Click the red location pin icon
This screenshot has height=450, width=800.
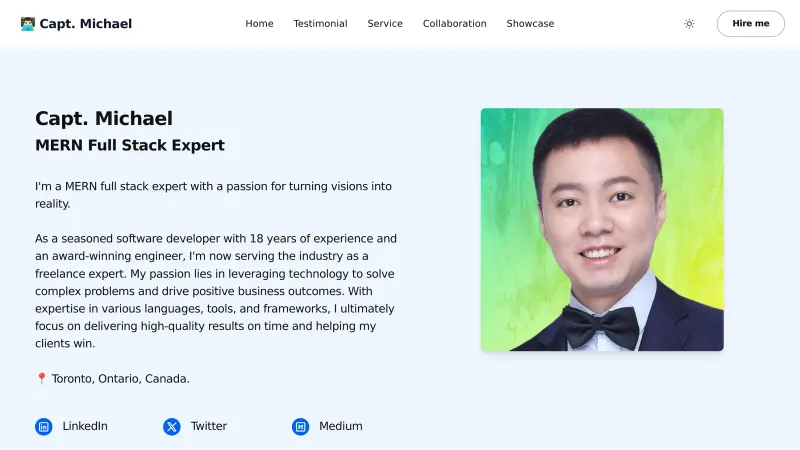(42, 379)
